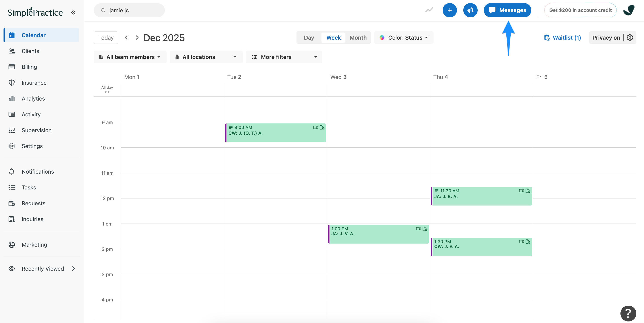This screenshot has width=644, height=323.
Task: Click note icon on 1:00 PM appointment
Action: [425, 229]
